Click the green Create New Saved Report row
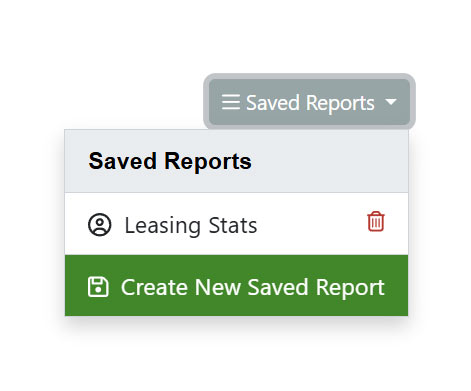This screenshot has width=471, height=391. 236,285
